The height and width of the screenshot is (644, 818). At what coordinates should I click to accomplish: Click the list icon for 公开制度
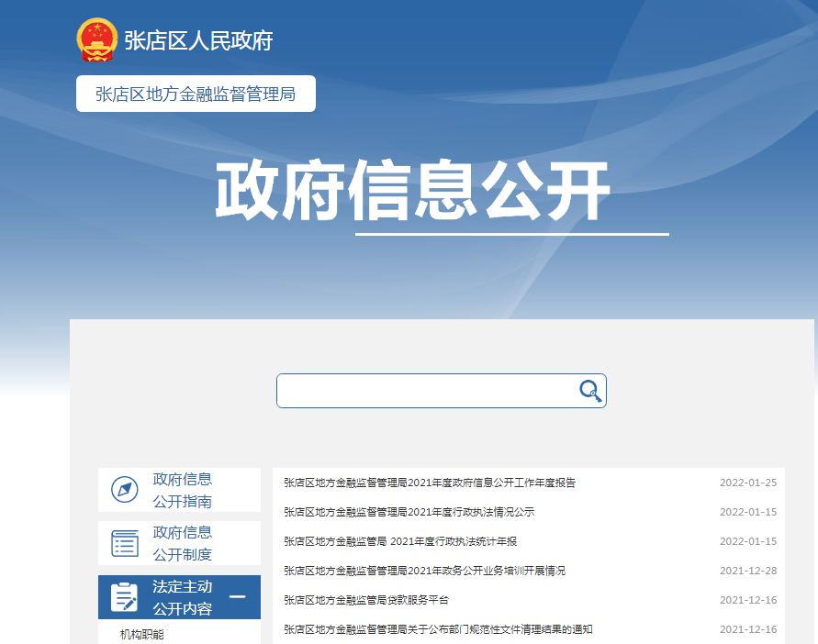click(x=125, y=543)
